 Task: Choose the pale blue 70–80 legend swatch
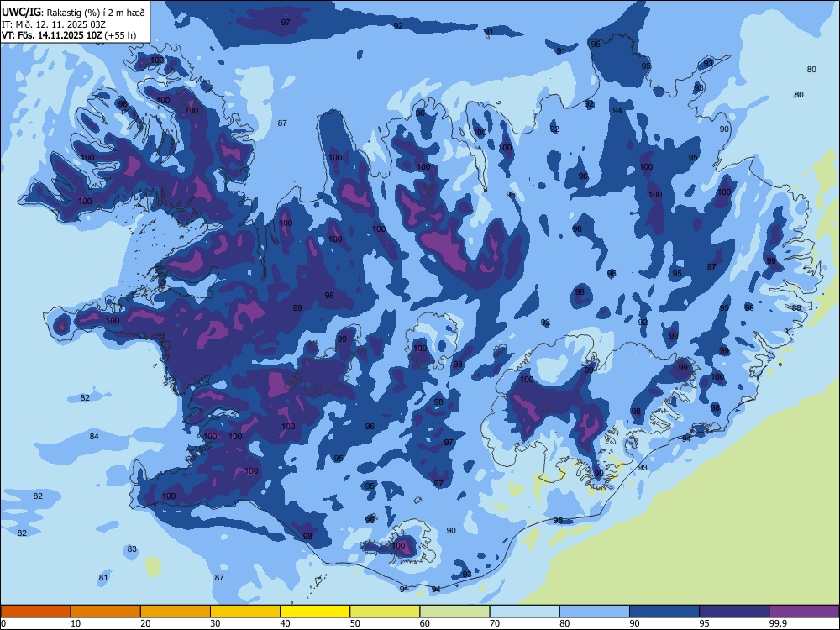pyautogui.click(x=524, y=612)
